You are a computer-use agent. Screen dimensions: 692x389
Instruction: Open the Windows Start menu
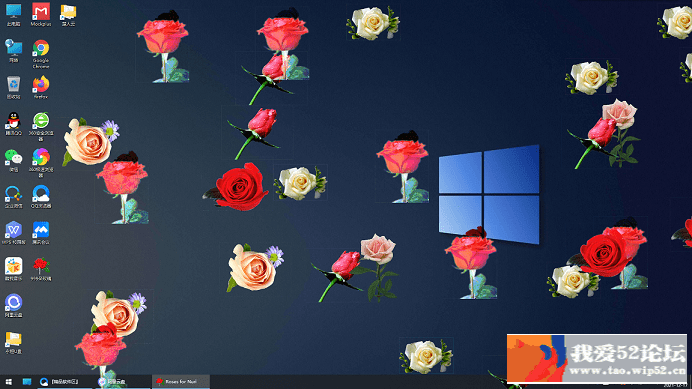8,381
